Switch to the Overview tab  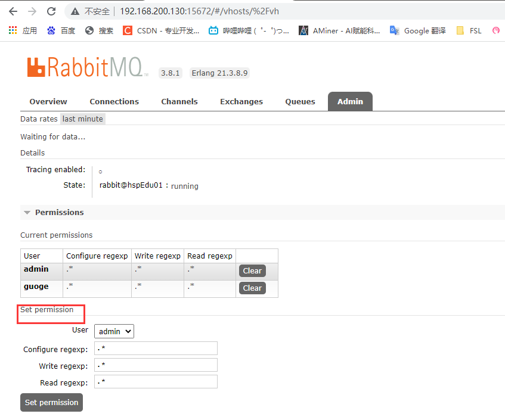pos(48,102)
